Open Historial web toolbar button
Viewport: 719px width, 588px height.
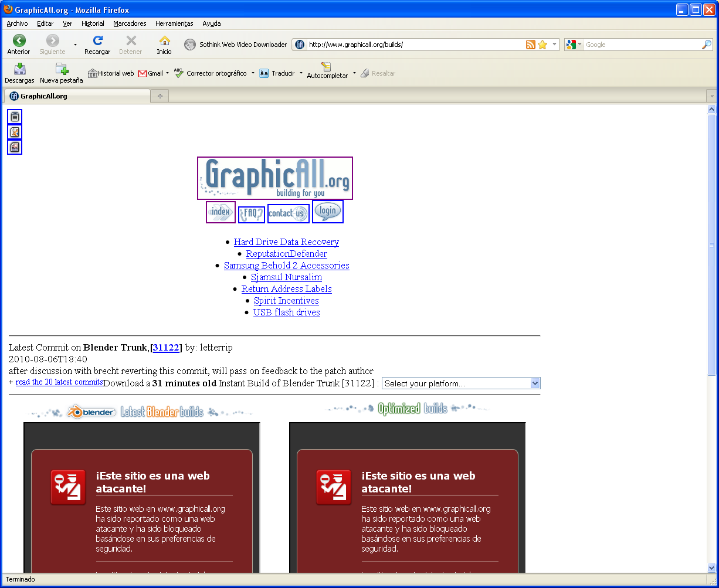pyautogui.click(x=111, y=73)
